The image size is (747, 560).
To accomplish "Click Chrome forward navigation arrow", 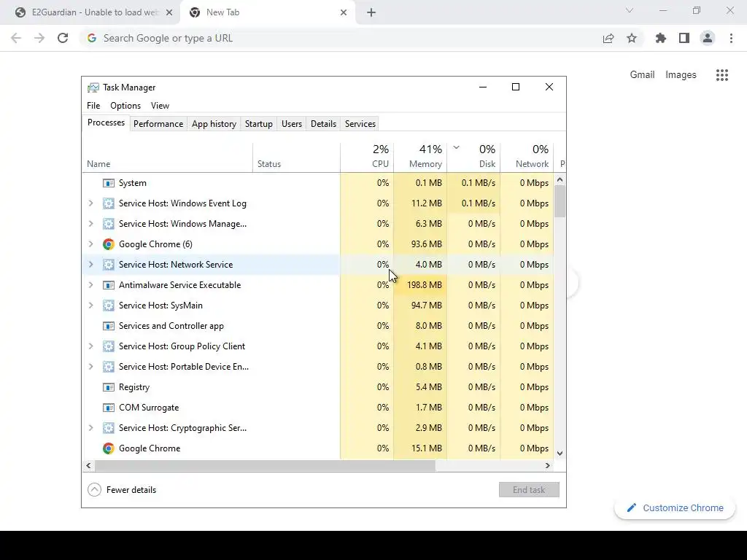I will (x=39, y=38).
